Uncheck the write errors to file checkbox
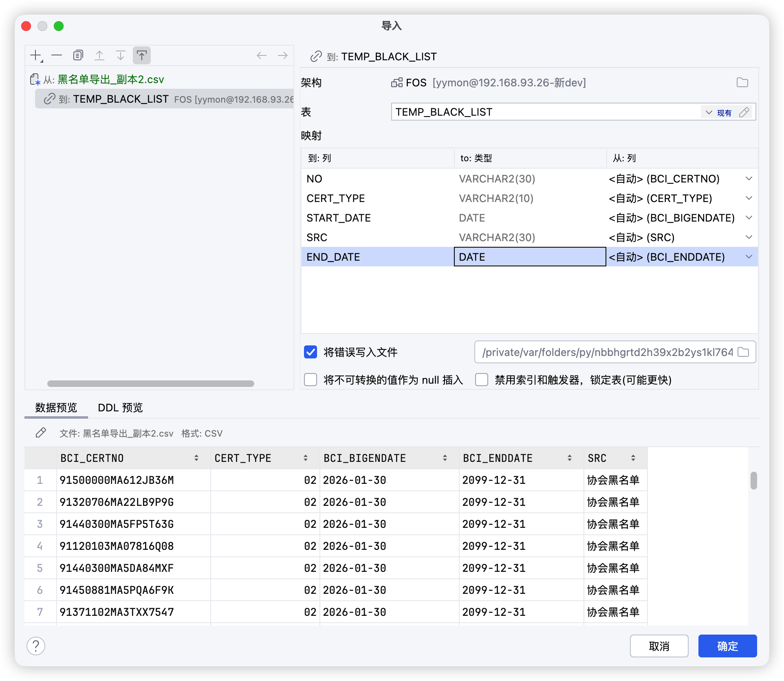 (311, 352)
